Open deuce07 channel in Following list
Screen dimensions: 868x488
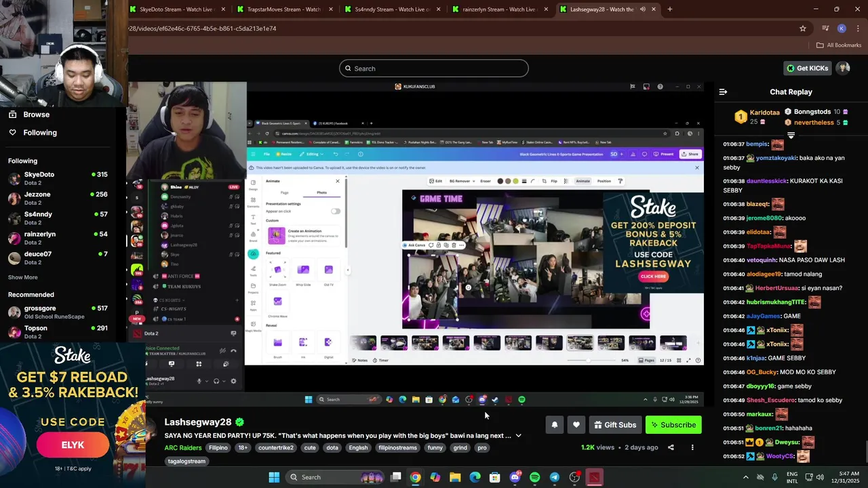(x=58, y=258)
